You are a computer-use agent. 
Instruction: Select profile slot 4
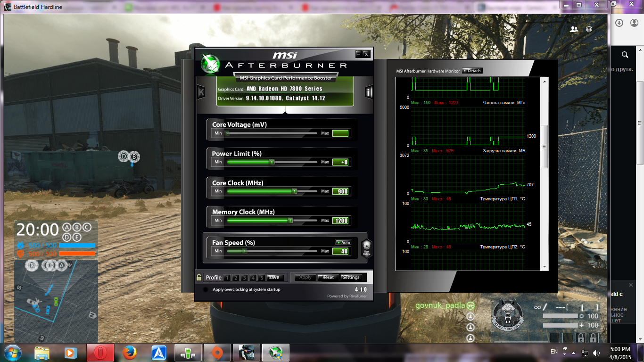coord(254,278)
